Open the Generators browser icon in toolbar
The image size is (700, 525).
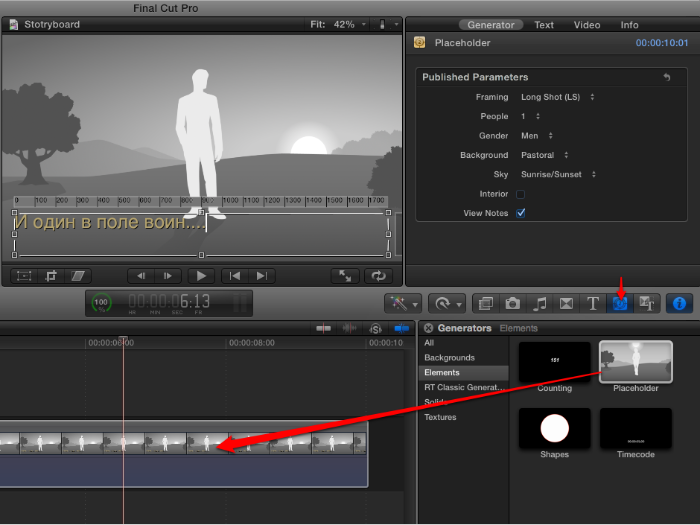coord(620,303)
